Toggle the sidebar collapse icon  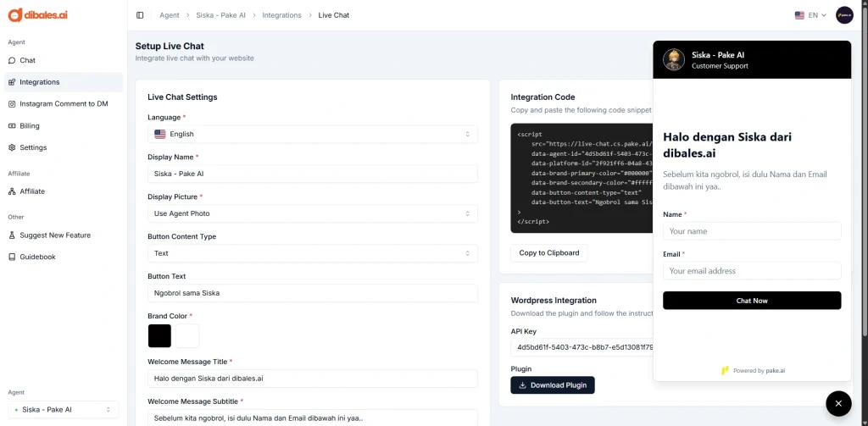coord(140,15)
